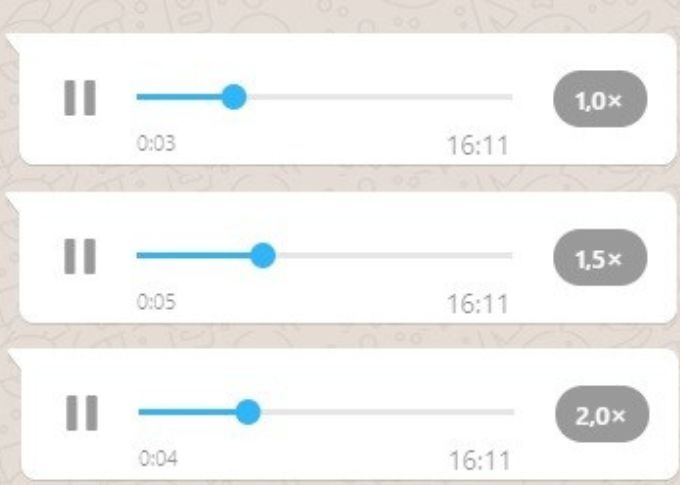
Task: Click the blue played portion of first message track
Action: click(x=179, y=97)
